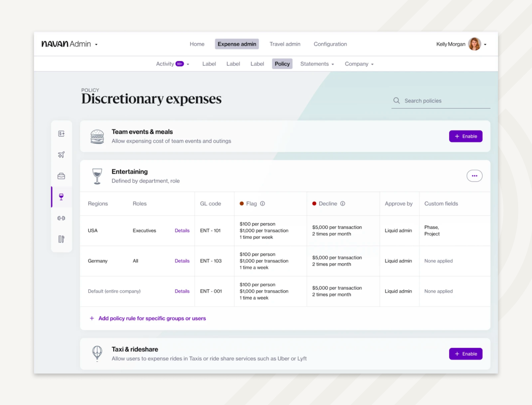Expand the Company navigation dropdown

coord(360,64)
